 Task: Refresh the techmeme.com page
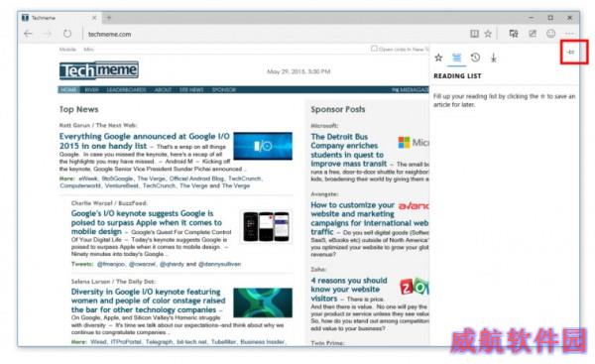[67, 34]
